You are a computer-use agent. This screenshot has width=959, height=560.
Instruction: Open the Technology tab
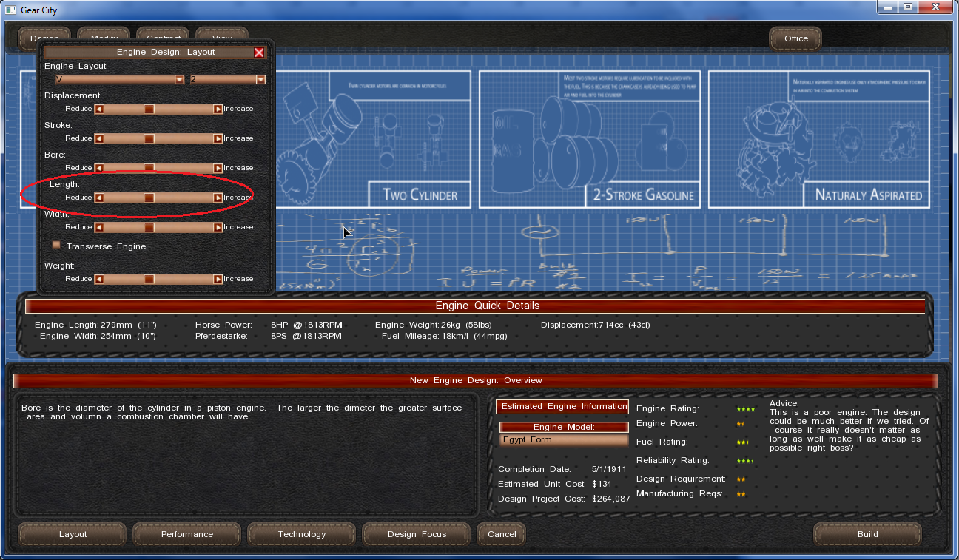click(301, 534)
